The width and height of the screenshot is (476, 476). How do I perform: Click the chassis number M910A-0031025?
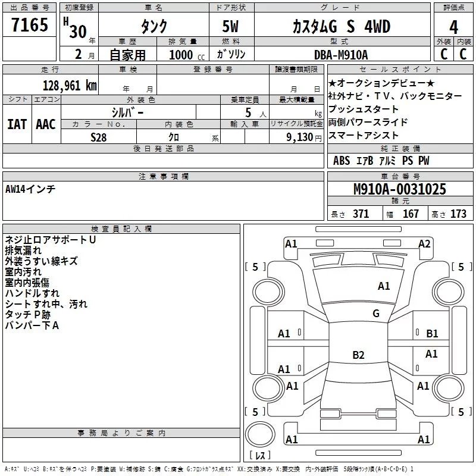[399, 189]
